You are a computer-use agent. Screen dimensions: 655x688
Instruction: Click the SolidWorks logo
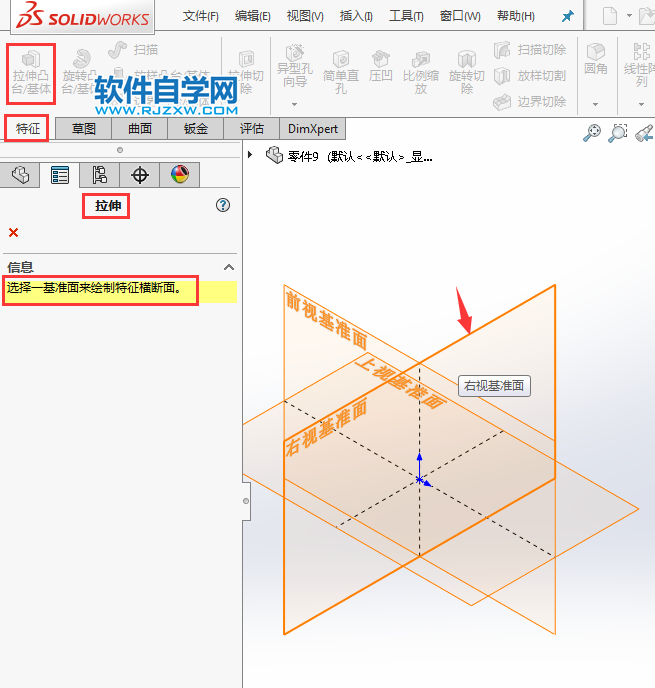coord(82,16)
